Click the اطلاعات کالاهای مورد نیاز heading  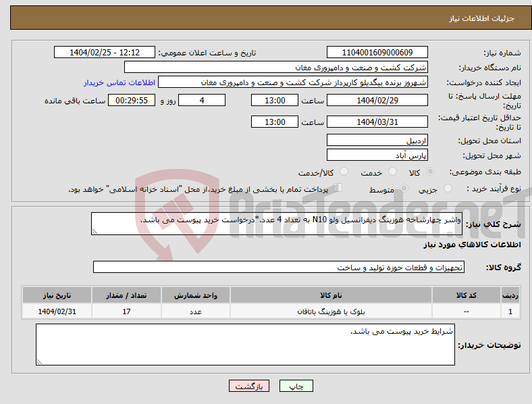(x=472, y=245)
